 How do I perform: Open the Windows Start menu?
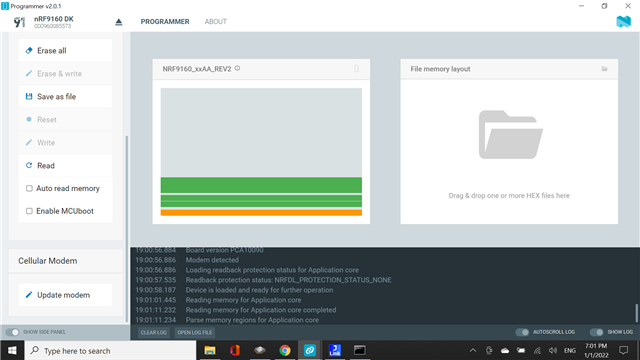pyautogui.click(x=12, y=350)
